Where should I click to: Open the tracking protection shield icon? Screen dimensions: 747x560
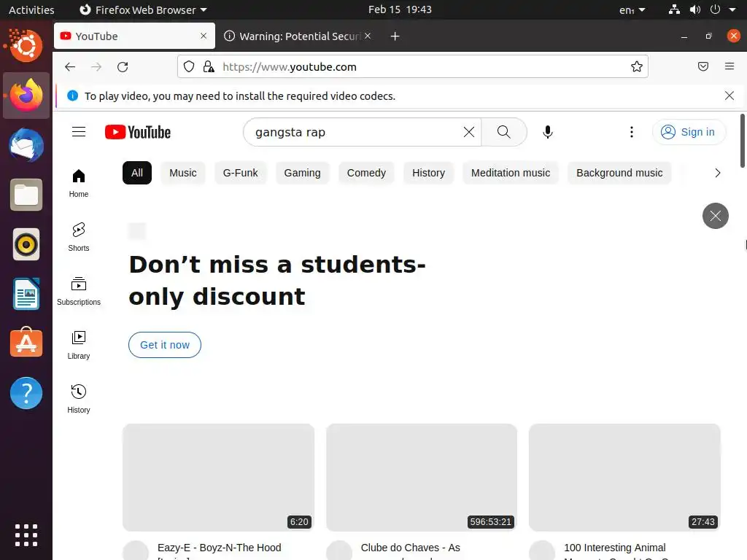point(189,66)
